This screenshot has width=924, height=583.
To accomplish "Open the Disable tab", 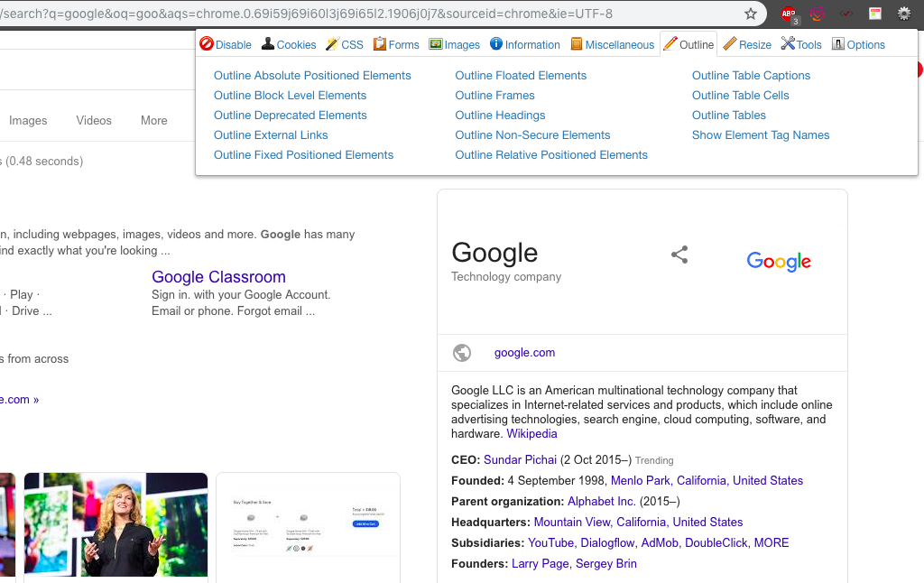I will (x=226, y=44).
